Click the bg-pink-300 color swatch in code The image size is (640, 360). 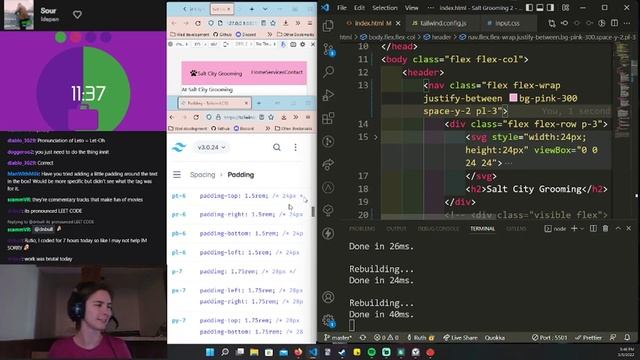[513, 98]
